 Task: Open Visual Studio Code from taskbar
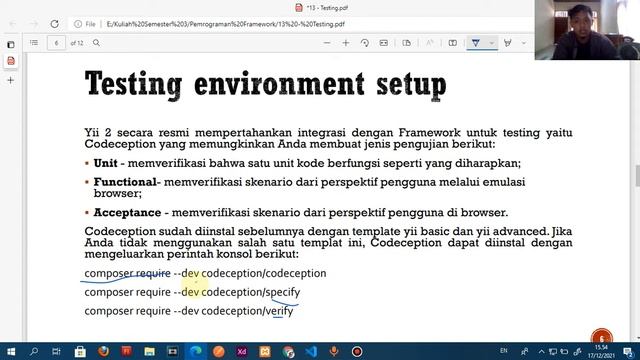(x=311, y=351)
